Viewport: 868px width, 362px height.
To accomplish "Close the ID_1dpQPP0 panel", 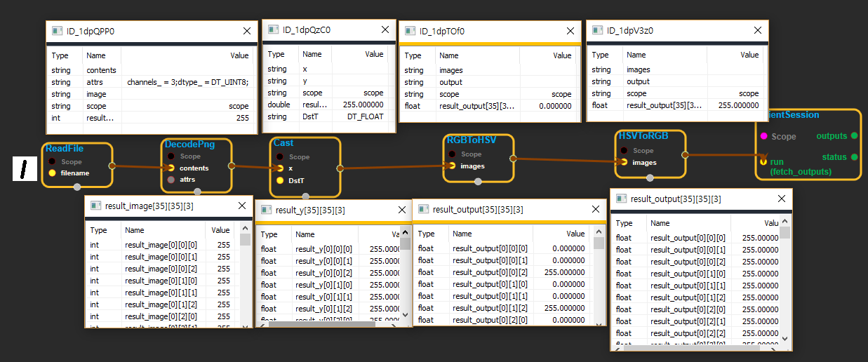I will click(x=247, y=31).
